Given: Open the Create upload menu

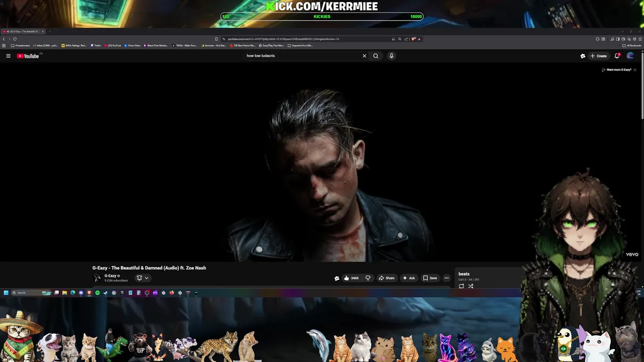Looking at the screenshot, I should pyautogui.click(x=599, y=56).
